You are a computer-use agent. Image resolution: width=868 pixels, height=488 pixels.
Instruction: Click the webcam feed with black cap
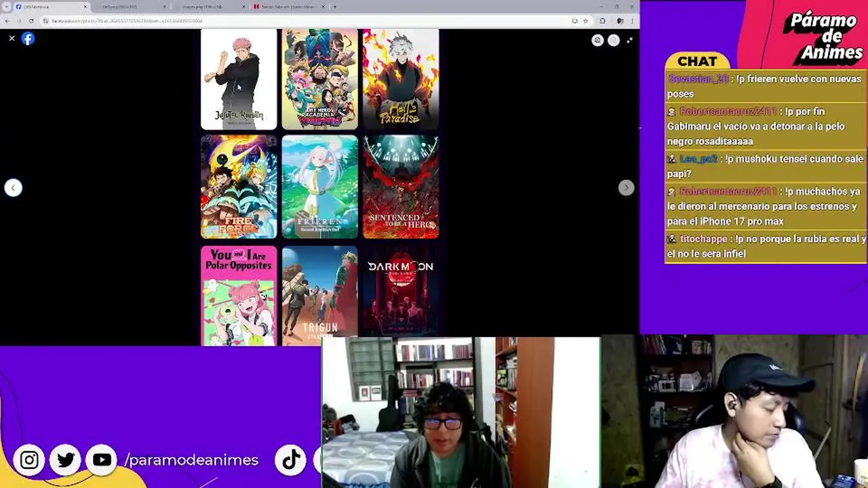(734, 411)
